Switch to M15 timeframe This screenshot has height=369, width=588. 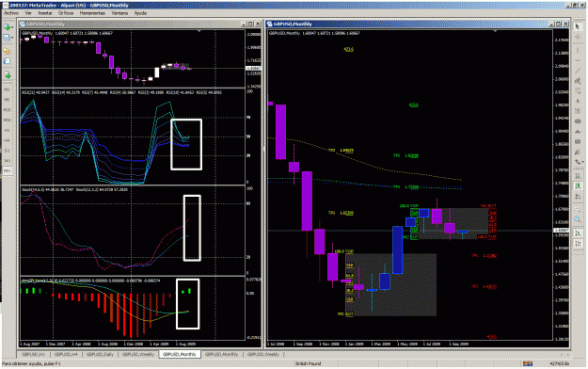point(7,110)
